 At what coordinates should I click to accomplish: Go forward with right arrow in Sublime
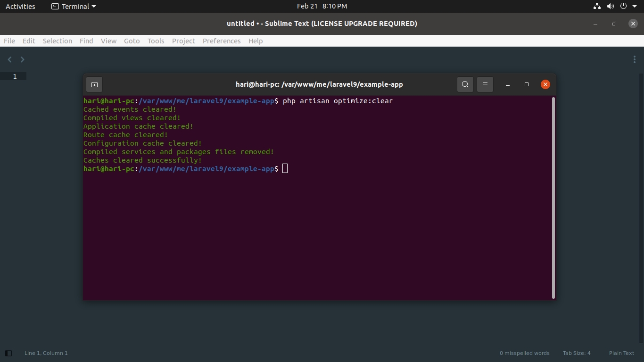click(22, 59)
